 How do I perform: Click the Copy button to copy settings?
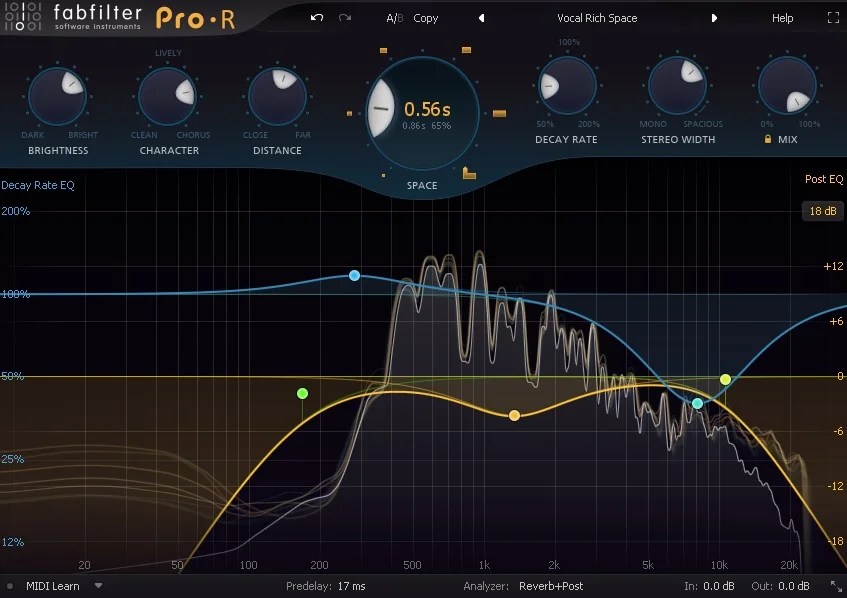point(425,17)
